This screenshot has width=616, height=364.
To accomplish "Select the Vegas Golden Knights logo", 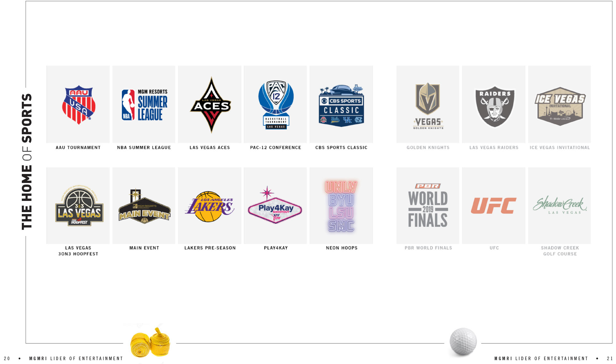I will click(x=428, y=106).
